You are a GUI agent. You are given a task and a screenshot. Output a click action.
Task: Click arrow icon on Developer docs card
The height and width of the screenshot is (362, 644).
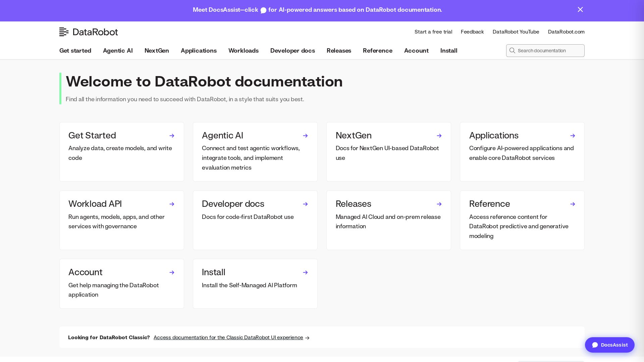[305, 204]
